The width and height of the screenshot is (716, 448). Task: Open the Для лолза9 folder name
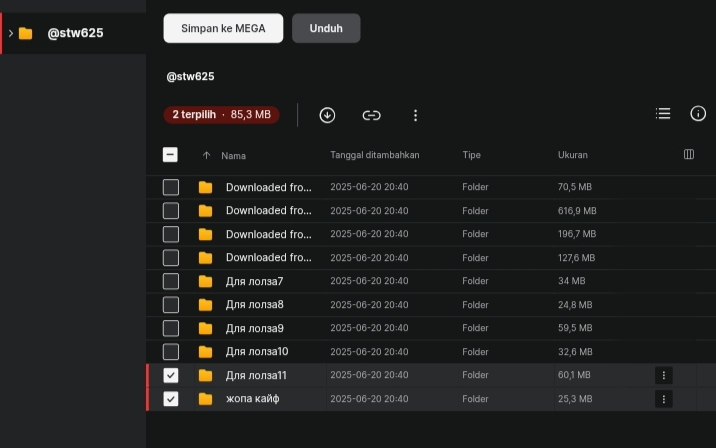pyautogui.click(x=254, y=328)
